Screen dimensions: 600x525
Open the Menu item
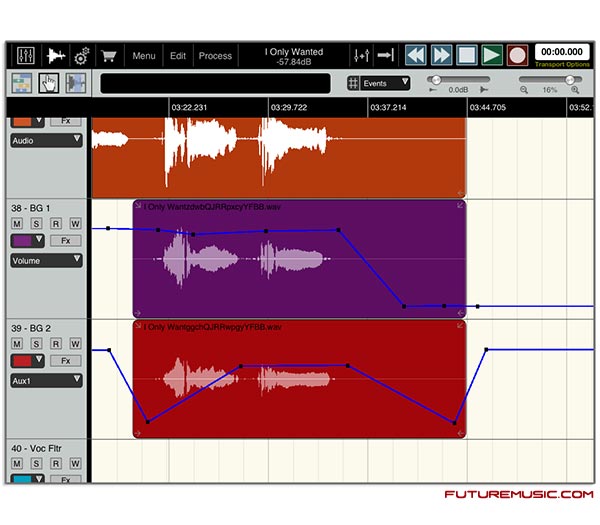click(144, 56)
